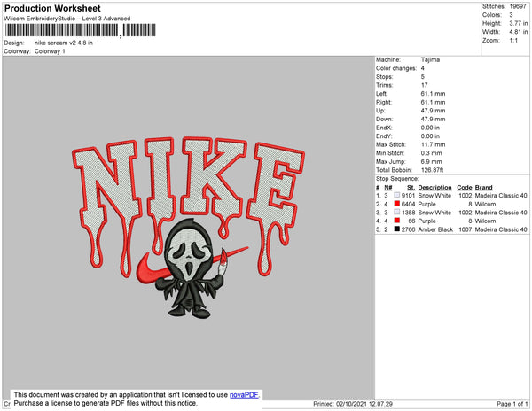Click the 'Code' column header
The image size is (532, 411).
465,188
